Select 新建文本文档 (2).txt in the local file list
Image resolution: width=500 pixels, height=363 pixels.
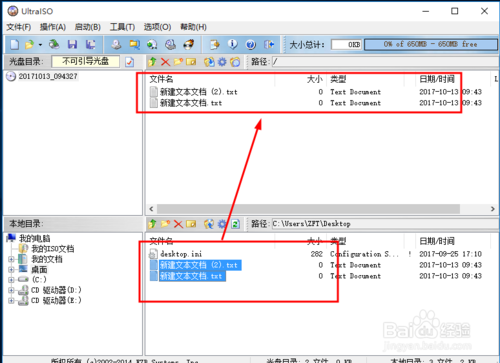click(200, 265)
